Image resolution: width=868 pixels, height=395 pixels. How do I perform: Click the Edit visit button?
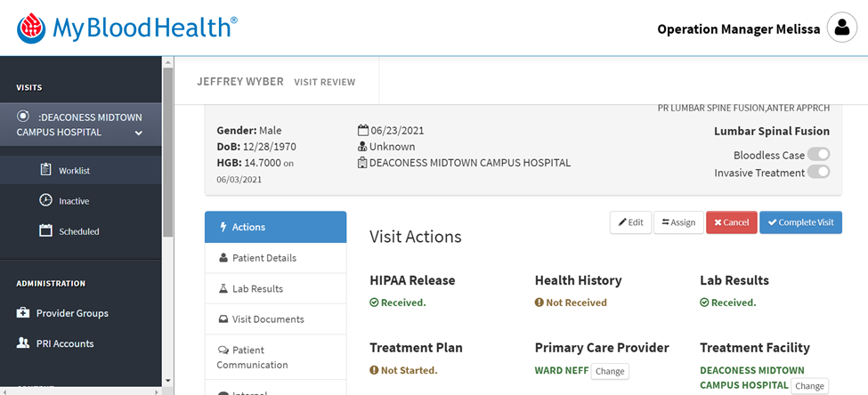coord(630,222)
